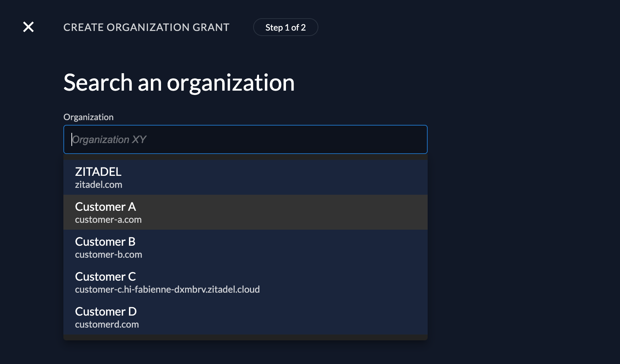The height and width of the screenshot is (364, 620).
Task: Click the Organization XY placeholder text
Action: click(x=109, y=139)
